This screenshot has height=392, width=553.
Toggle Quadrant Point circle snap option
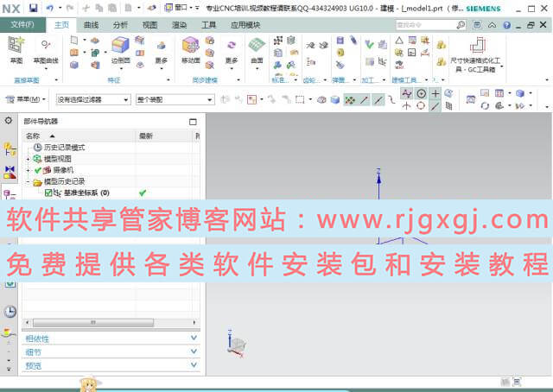click(x=421, y=105)
